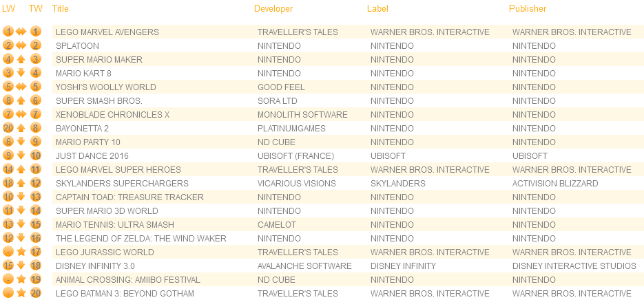The height and width of the screenshot is (302, 644).
Task: Click the star icon beside Lego Batman 3
Action: pyautogui.click(x=21, y=293)
